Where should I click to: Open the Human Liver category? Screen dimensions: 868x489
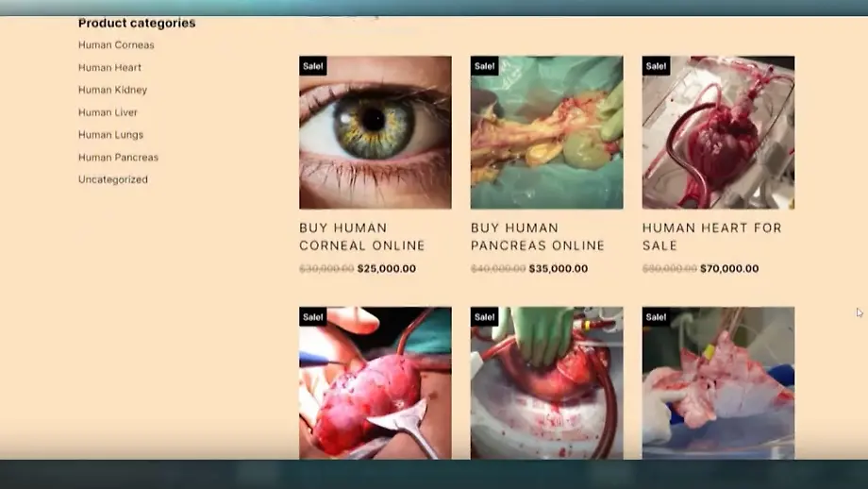[x=108, y=112]
